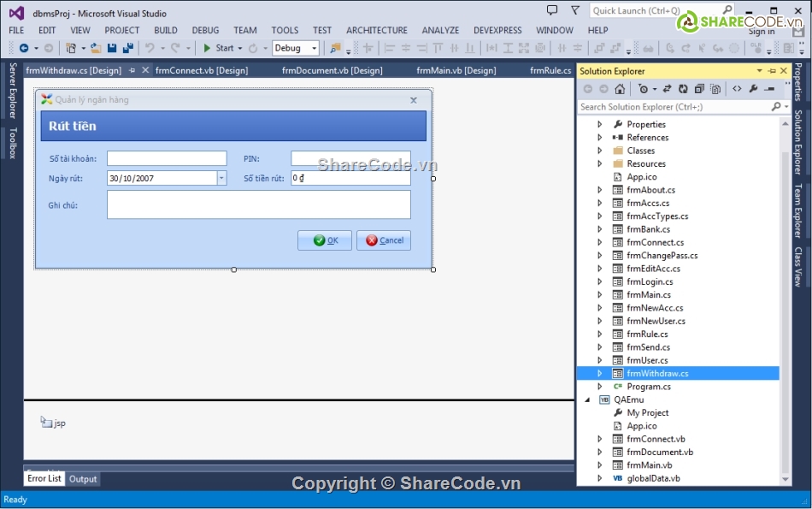The image size is (812, 509).
Task: Click the jsp component in the tray
Action: point(53,423)
